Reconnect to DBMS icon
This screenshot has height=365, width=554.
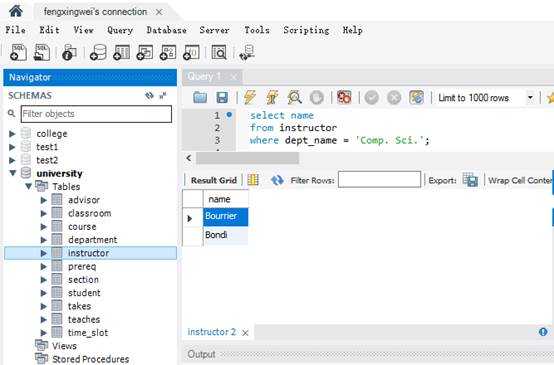coord(247,53)
